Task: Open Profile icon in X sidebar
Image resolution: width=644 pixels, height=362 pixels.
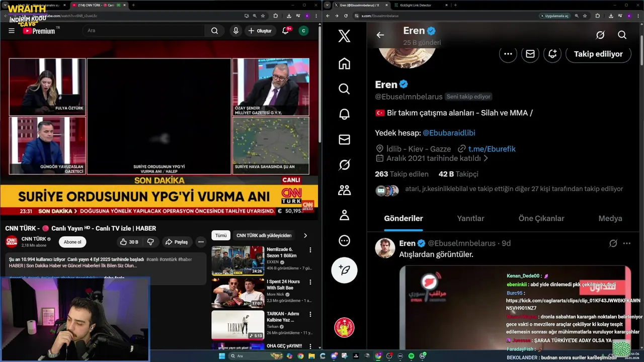Action: tap(344, 215)
